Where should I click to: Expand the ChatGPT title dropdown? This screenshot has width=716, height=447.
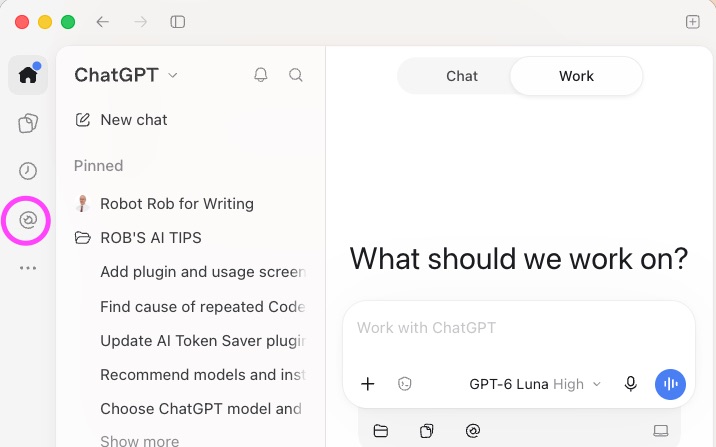point(126,75)
